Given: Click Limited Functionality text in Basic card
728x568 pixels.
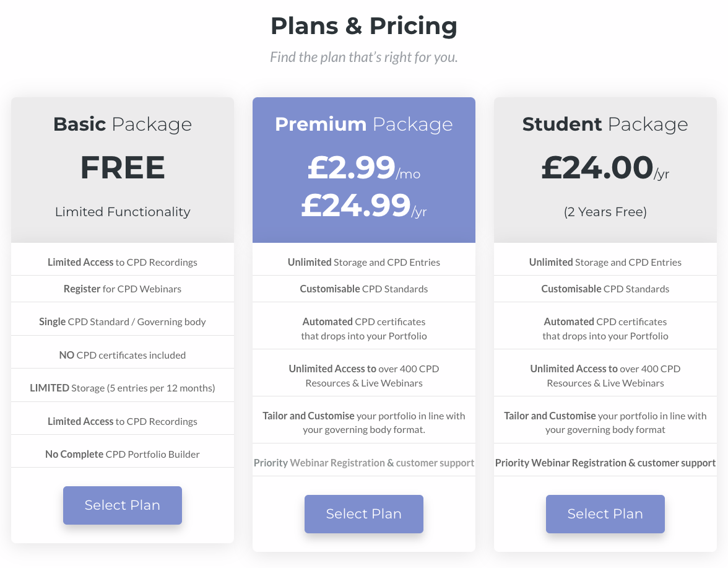Looking at the screenshot, I should click(x=123, y=212).
